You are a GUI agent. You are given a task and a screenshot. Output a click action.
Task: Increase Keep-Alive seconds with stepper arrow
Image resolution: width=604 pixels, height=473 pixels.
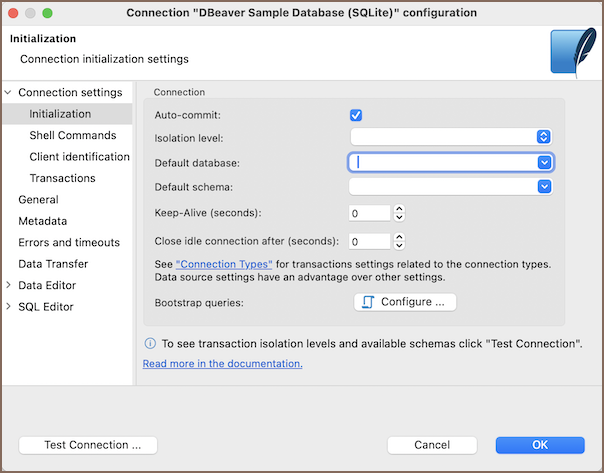click(x=399, y=209)
